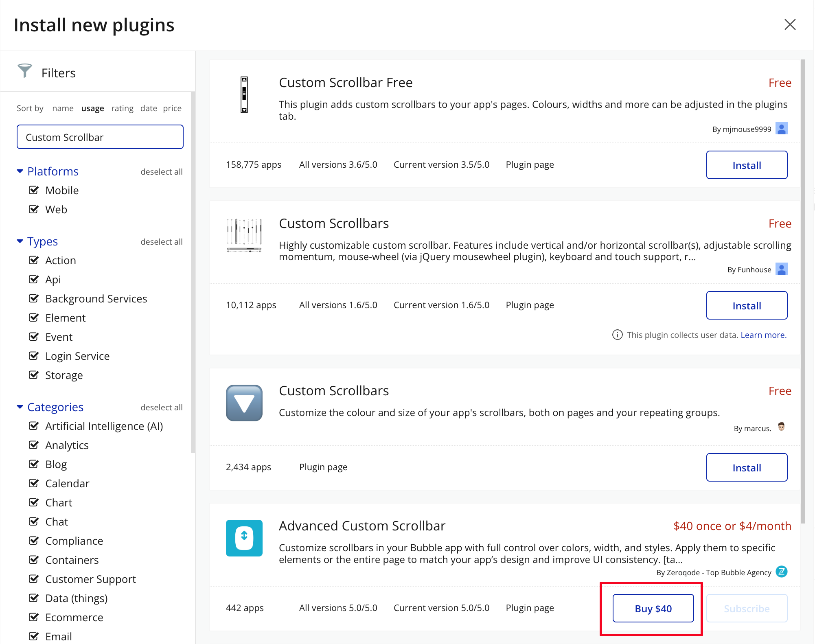Sort plugins by price
Screen dimensions: 815x644
tap(172, 108)
